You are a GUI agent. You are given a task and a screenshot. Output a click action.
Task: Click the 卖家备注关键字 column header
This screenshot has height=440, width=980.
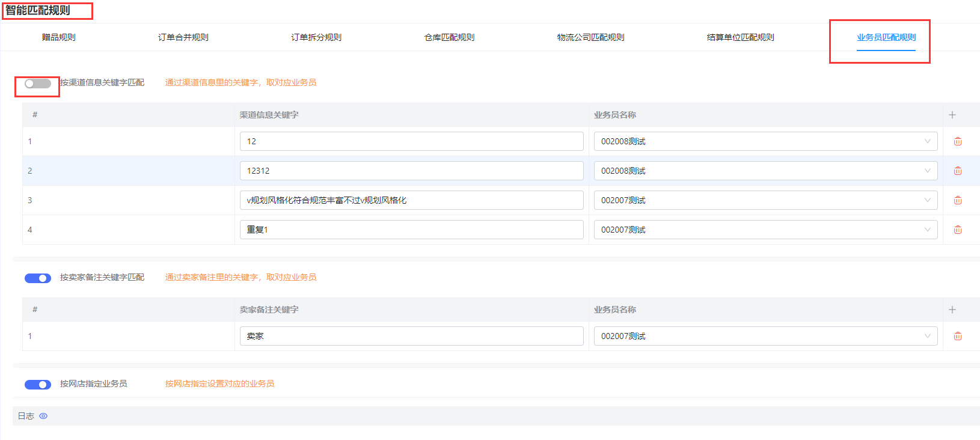(x=269, y=310)
